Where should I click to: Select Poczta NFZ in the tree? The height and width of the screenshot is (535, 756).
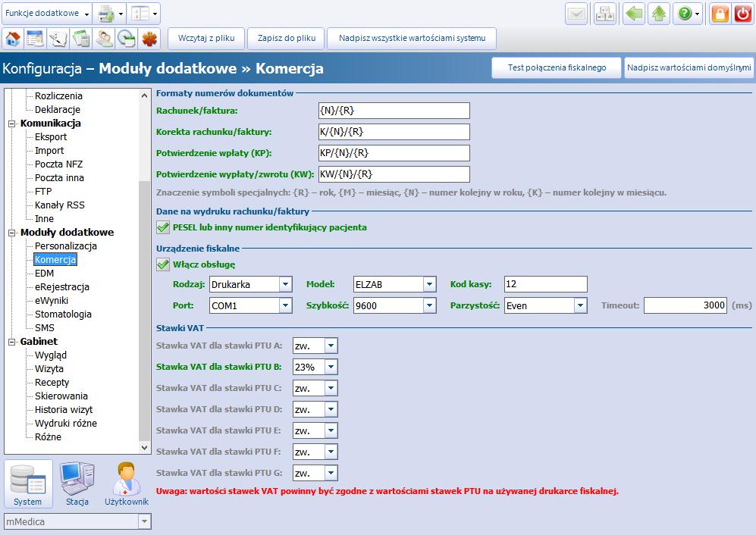59,164
